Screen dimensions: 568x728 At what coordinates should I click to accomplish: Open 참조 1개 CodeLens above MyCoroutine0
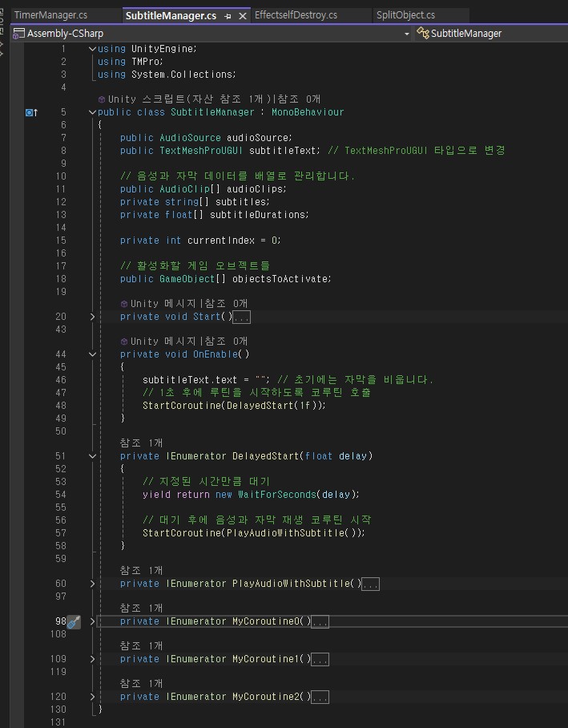[141, 608]
